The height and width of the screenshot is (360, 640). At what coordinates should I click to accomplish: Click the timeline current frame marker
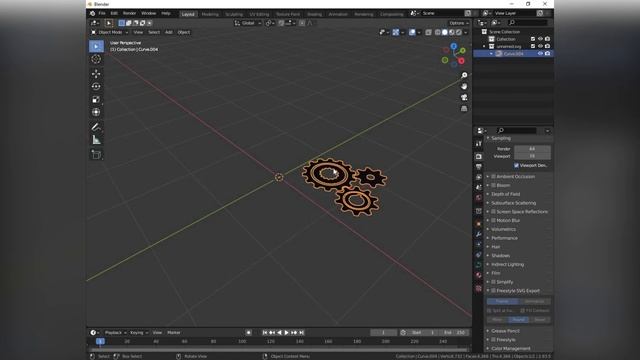100,341
